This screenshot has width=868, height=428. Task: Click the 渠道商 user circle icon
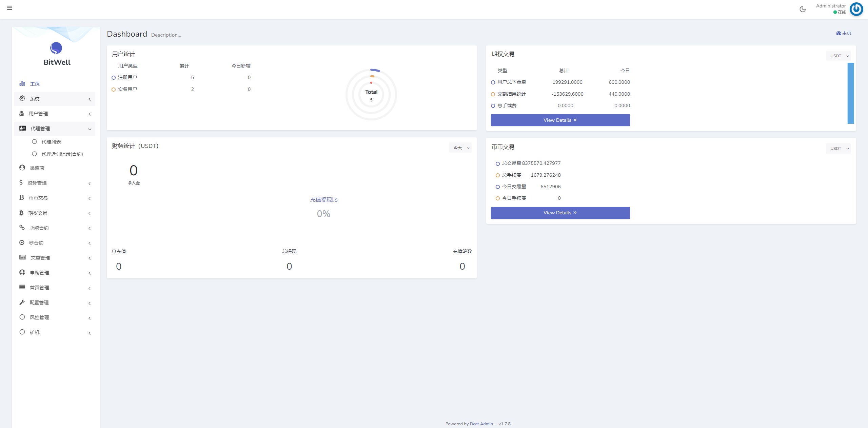coord(22,168)
